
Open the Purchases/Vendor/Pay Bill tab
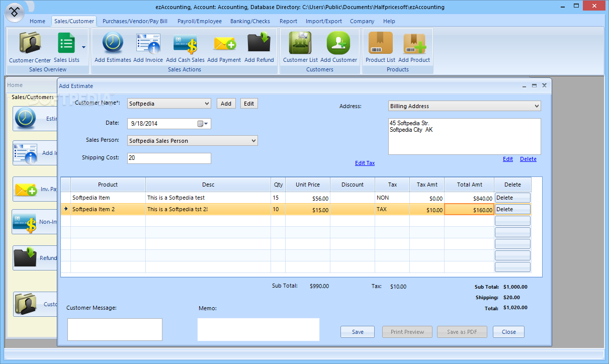(135, 21)
